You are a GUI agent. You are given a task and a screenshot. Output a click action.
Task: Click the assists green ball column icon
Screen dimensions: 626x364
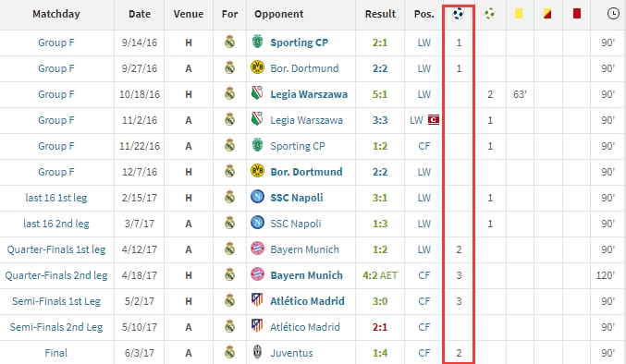click(x=489, y=14)
